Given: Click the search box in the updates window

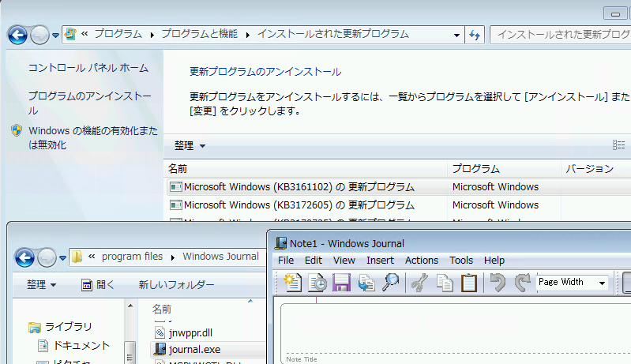Looking at the screenshot, I should (561, 35).
